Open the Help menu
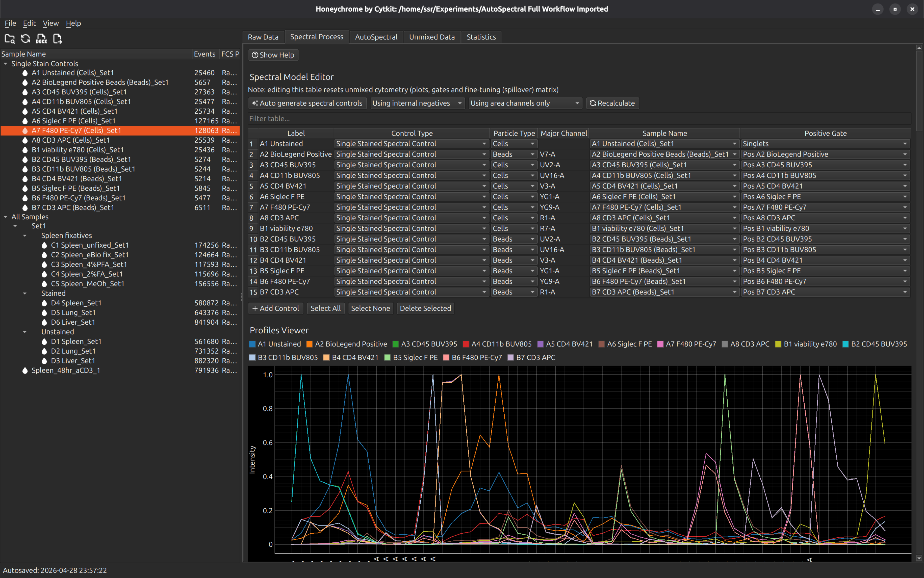924x578 pixels. click(73, 23)
